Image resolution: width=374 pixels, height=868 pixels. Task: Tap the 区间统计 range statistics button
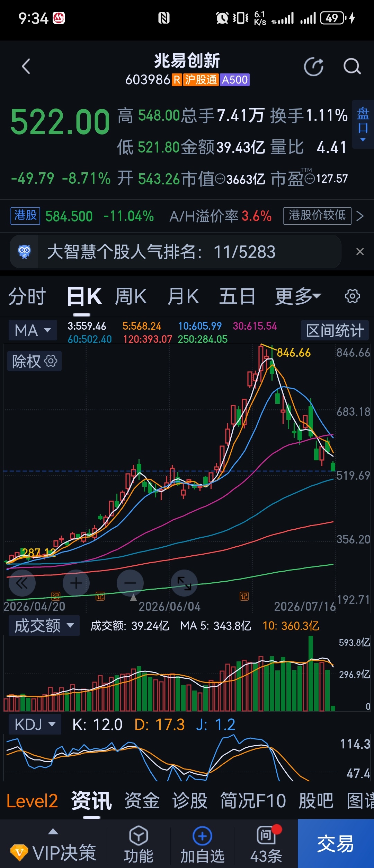[x=335, y=330]
